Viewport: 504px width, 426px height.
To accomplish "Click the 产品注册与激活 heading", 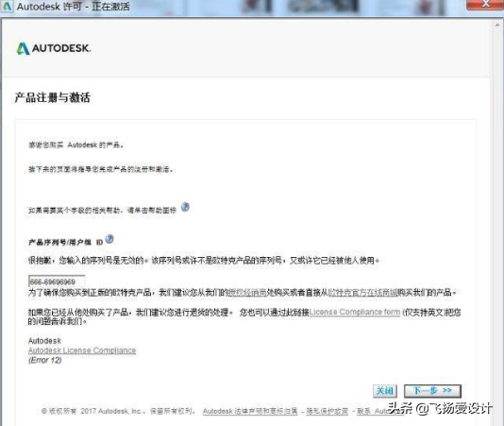I will click(53, 97).
